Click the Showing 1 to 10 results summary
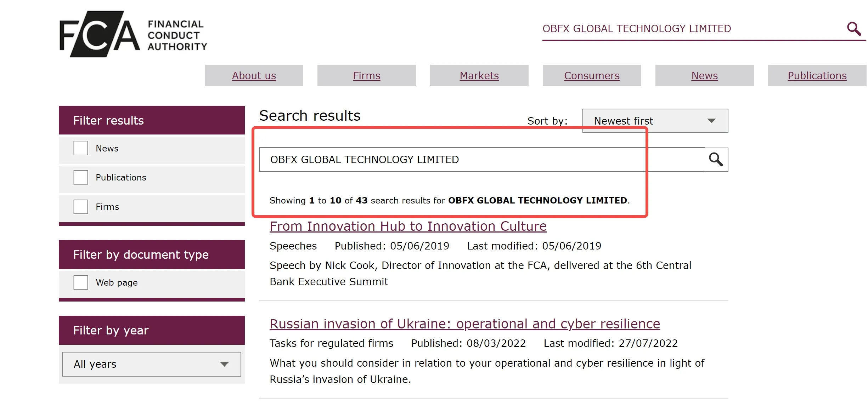868x407 pixels. 450,200
